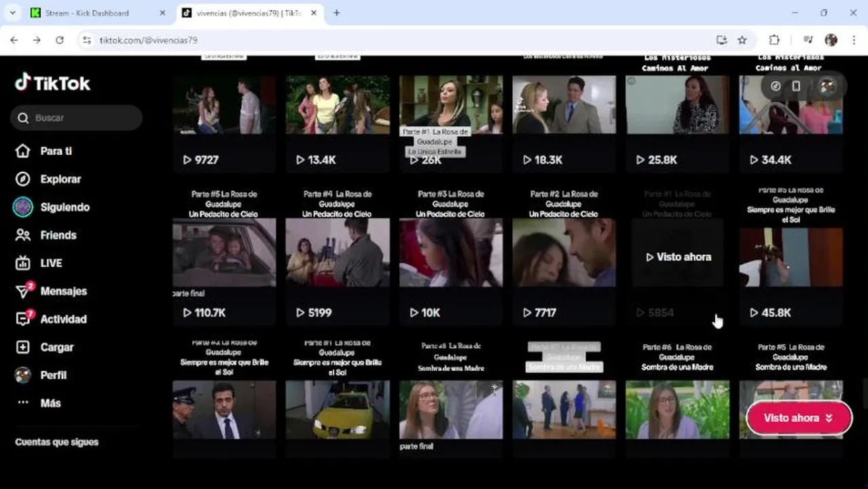This screenshot has width=868, height=489.
Task: Open the get app phone icon
Action: (796, 86)
